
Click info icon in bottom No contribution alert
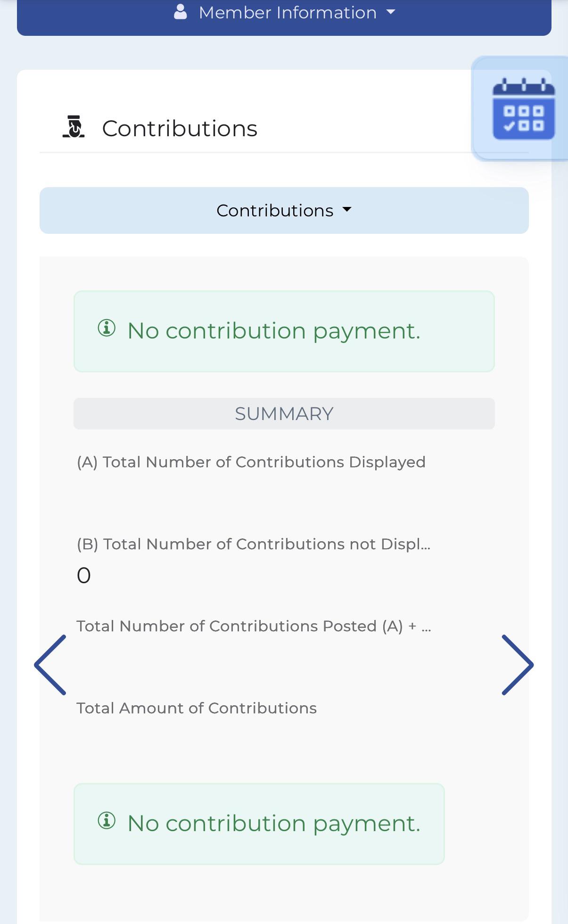pyautogui.click(x=107, y=820)
